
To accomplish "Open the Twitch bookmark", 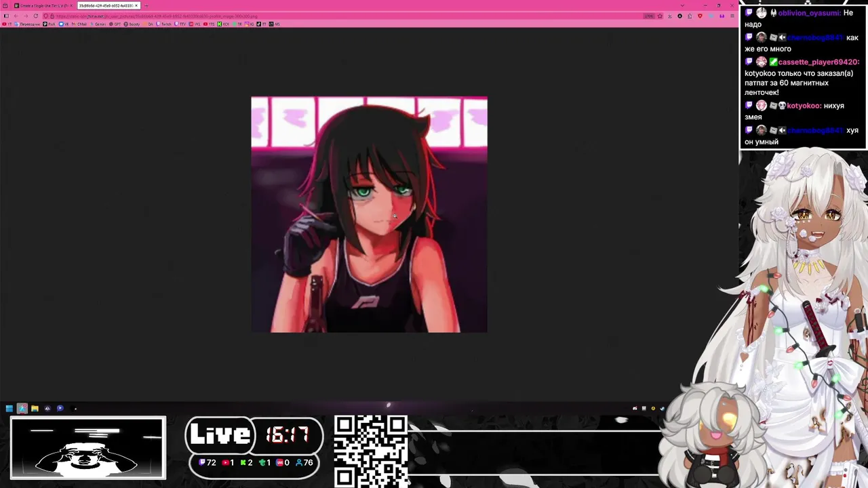I will click(x=164, y=24).
